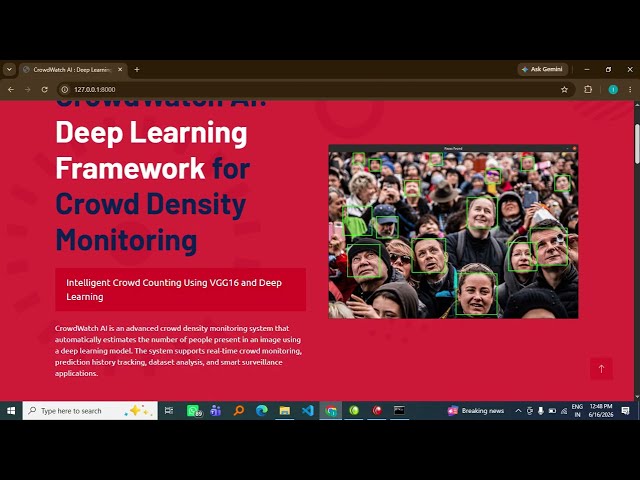Reload the current page

point(44,89)
